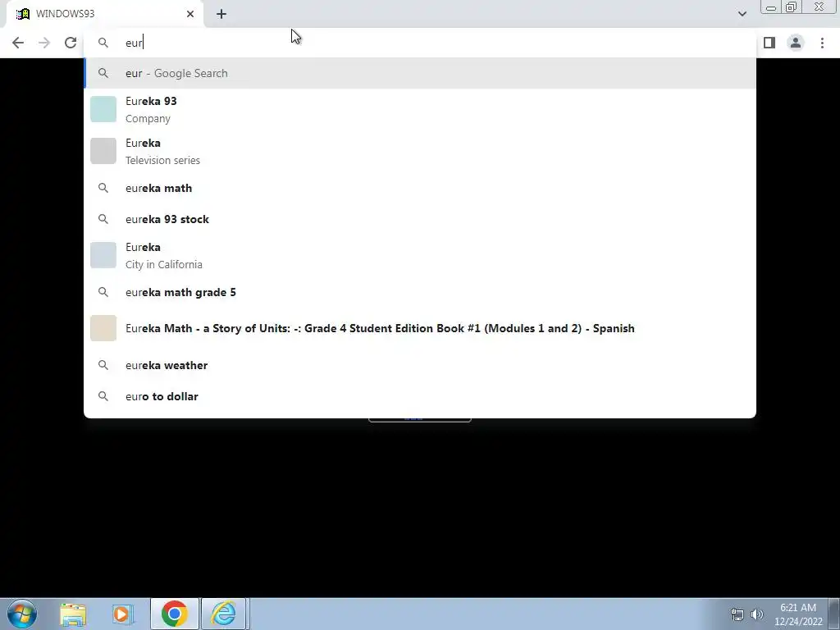Click search icon beside 'eureka 93 stock'
Image resolution: width=840 pixels, height=630 pixels.
[103, 219]
